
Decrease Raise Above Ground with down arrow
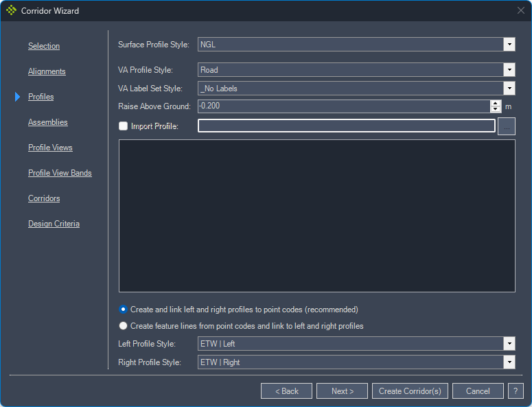(x=496, y=109)
